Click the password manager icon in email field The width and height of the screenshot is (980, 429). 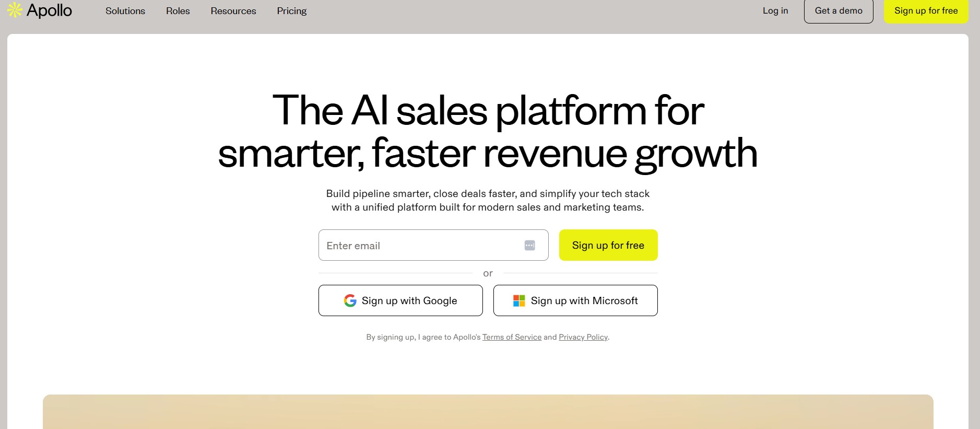(x=529, y=246)
